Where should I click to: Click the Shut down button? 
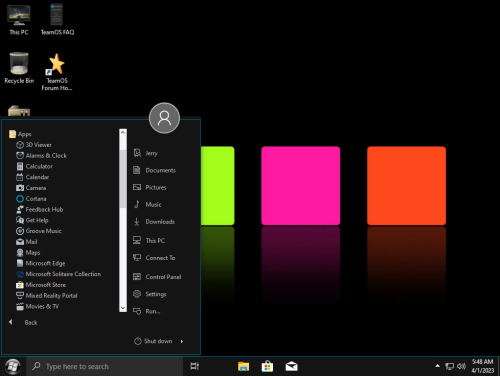153,341
